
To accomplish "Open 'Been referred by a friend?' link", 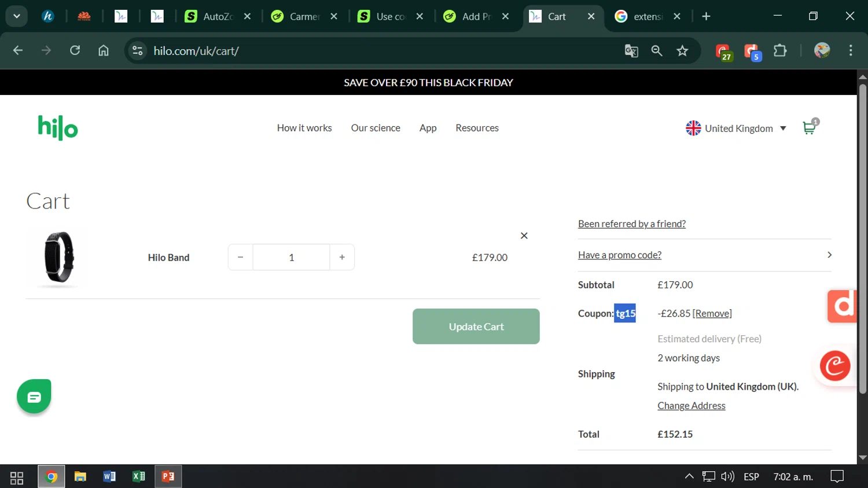I will [x=632, y=223].
